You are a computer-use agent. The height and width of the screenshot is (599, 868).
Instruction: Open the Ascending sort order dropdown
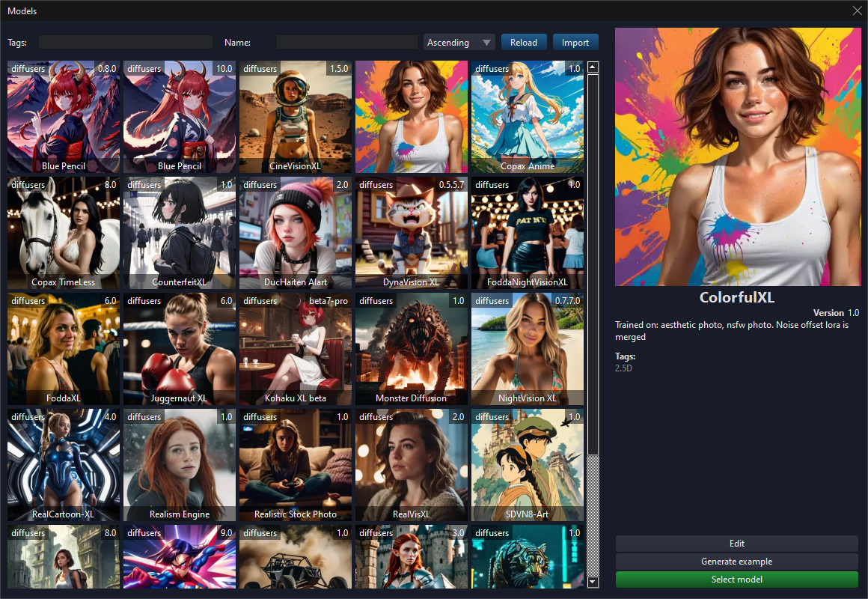coord(459,42)
